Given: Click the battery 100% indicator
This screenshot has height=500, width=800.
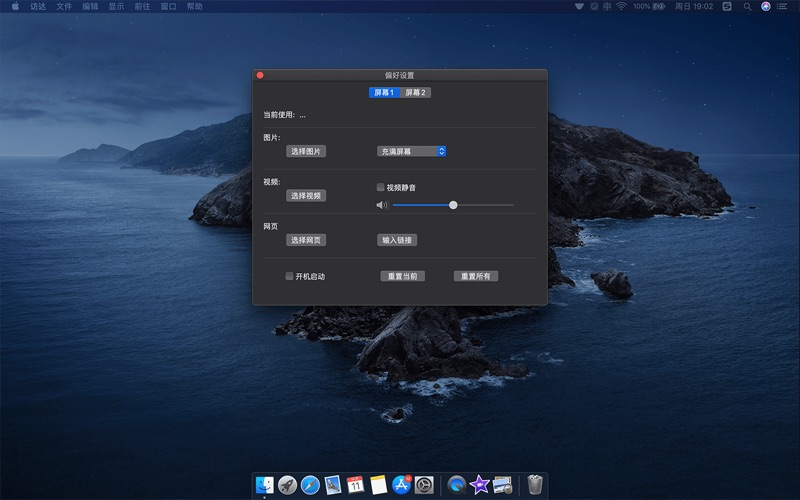Looking at the screenshot, I should click(x=649, y=6).
